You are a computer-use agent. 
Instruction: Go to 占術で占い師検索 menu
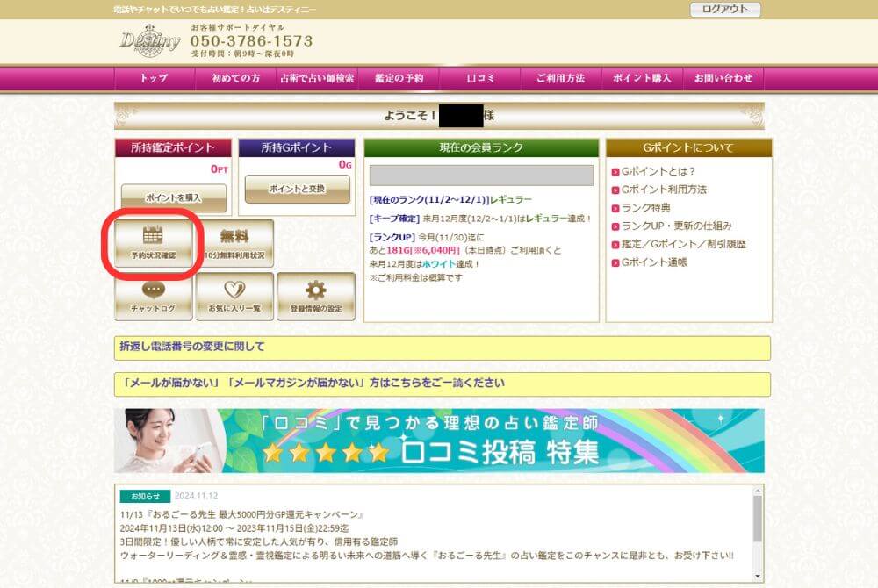pos(317,78)
